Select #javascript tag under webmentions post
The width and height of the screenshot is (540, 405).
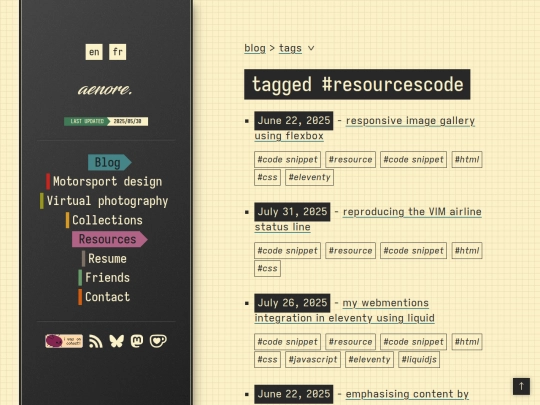point(313,360)
